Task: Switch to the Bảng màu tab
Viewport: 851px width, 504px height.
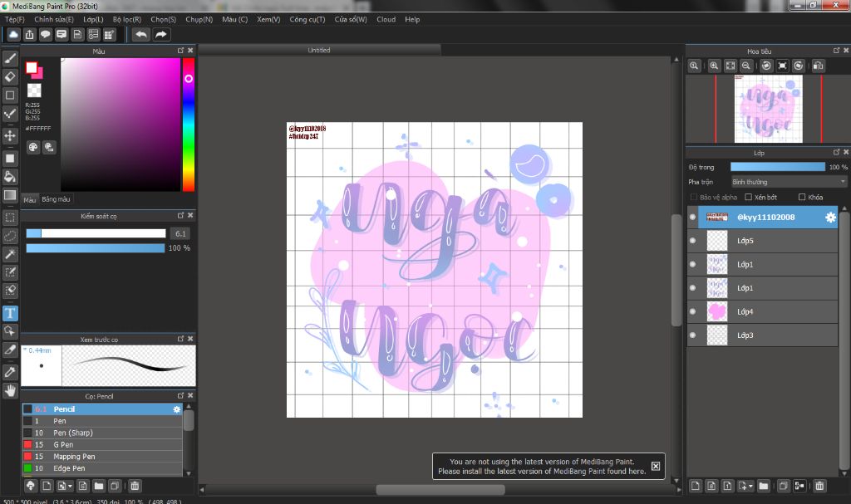Action: 56,199
